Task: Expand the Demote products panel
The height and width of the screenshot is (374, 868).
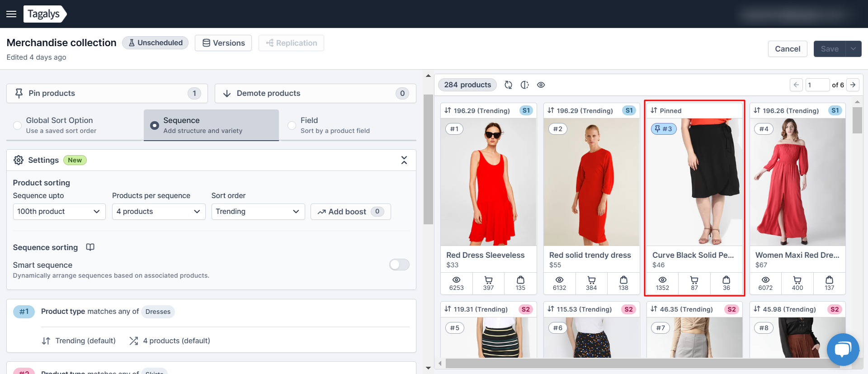Action: [x=316, y=93]
